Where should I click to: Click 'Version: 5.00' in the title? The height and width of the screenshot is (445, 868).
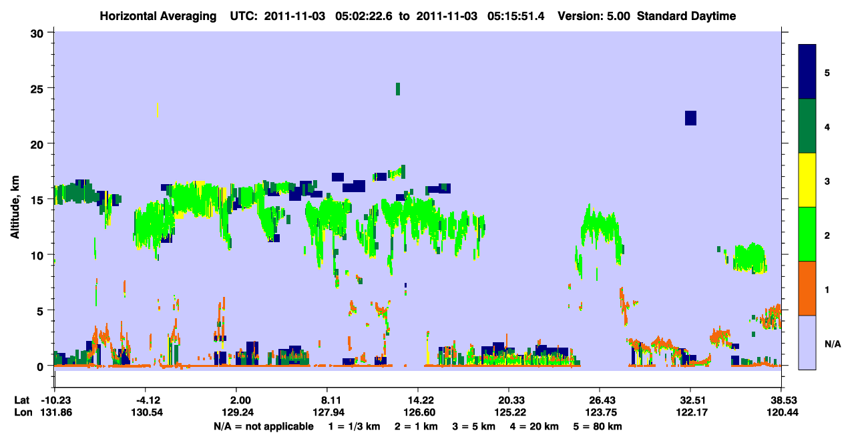point(593,16)
